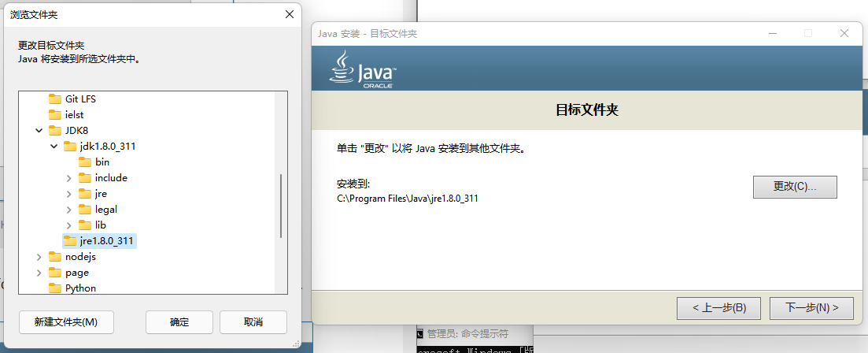The width and height of the screenshot is (868, 353).
Task: Click the jdk1.8.0_311 folder icon
Action: coord(70,147)
